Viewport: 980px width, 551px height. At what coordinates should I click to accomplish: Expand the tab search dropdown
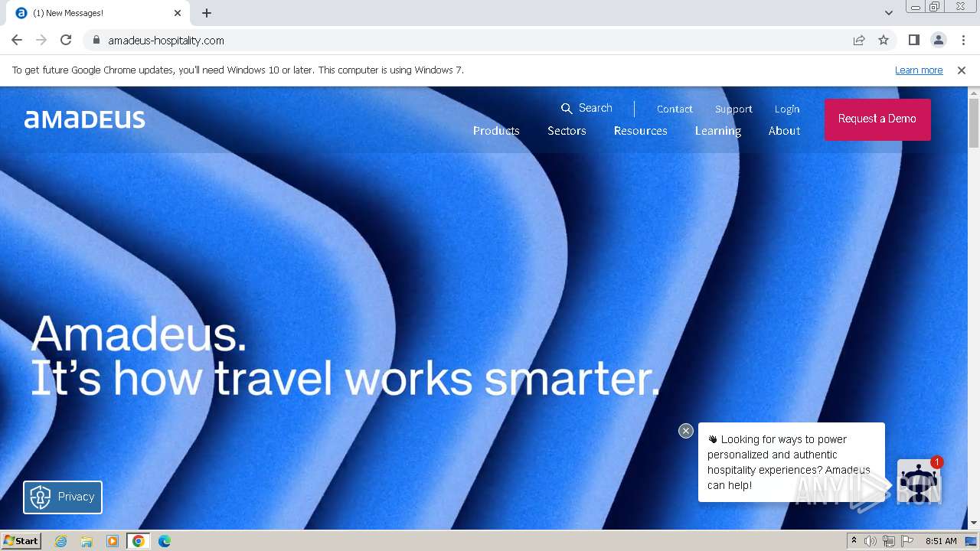(889, 13)
